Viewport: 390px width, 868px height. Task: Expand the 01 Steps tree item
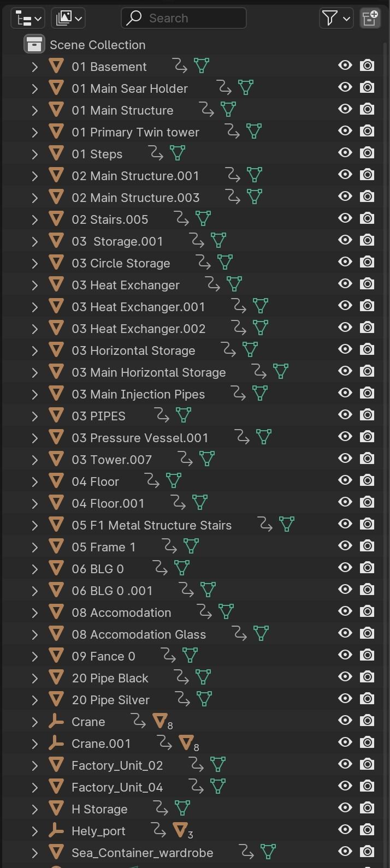click(x=35, y=154)
